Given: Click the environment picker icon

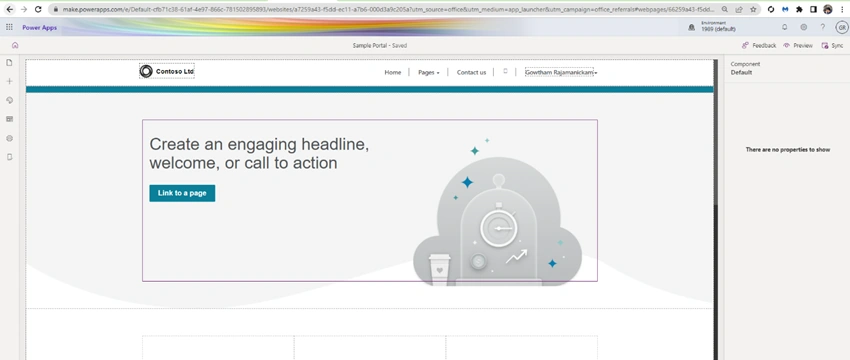Looking at the screenshot, I should [x=692, y=27].
